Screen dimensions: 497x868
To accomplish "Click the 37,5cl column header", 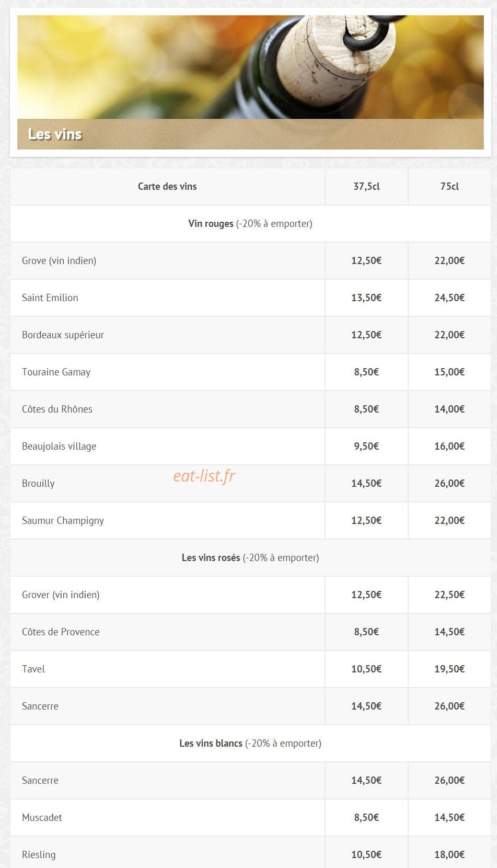I will click(x=366, y=186).
